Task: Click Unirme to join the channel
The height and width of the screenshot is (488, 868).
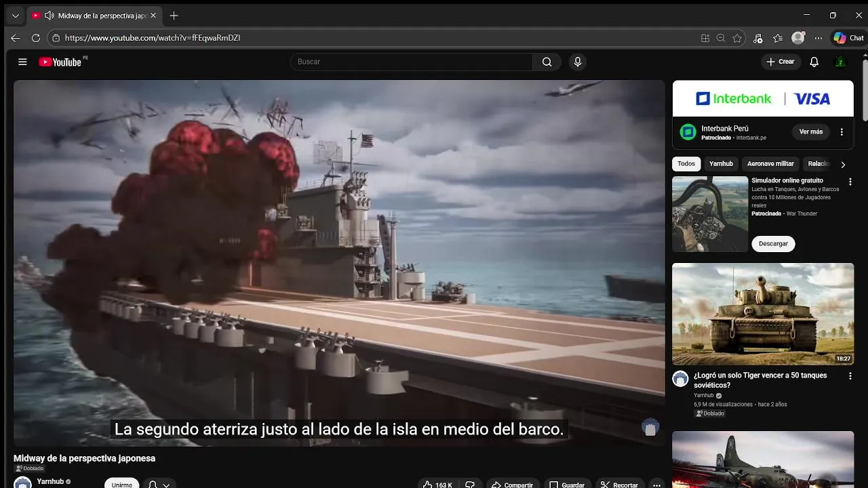Action: (x=122, y=484)
